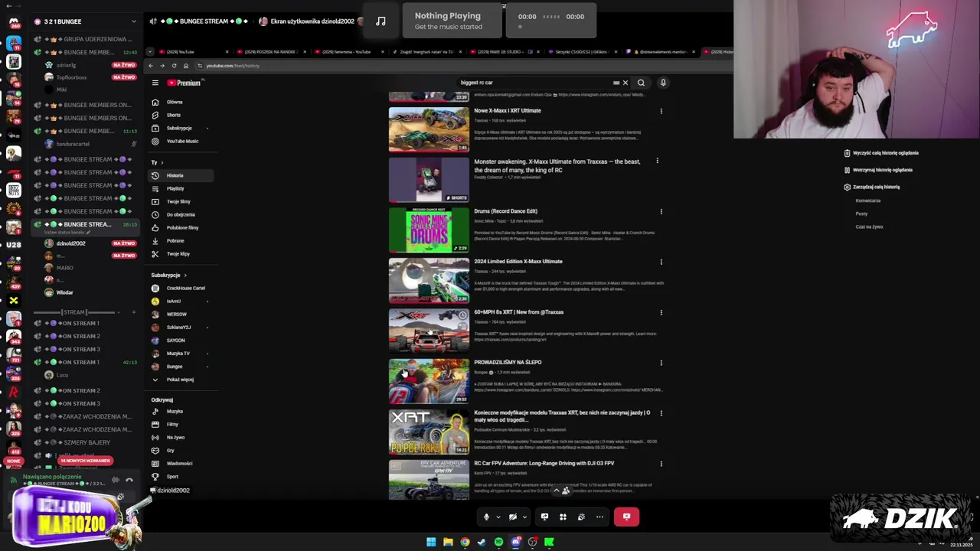
Task: Open U28 server in Discord list
Action: [x=14, y=245]
